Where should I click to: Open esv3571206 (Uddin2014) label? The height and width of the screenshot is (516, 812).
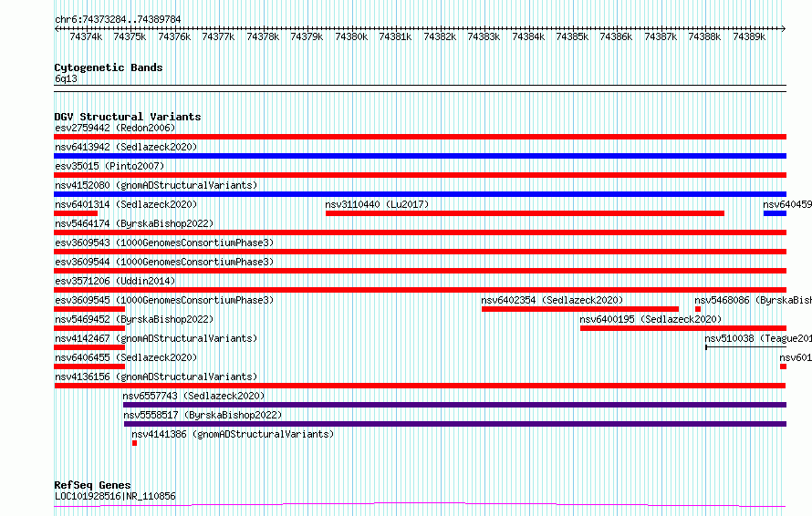coord(115,281)
